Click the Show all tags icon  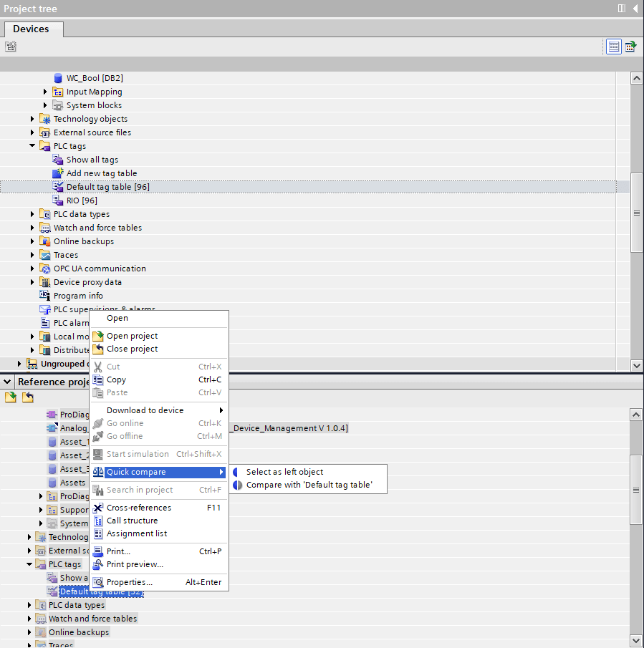58,160
